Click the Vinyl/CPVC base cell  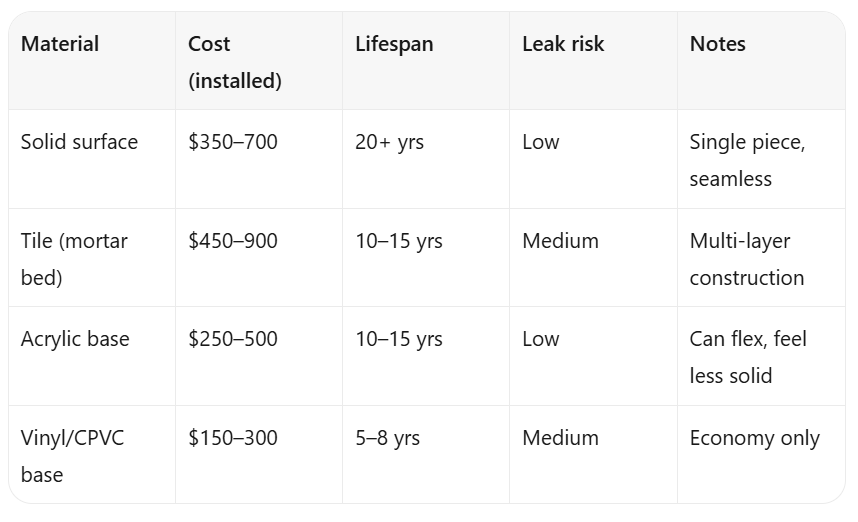92,454
